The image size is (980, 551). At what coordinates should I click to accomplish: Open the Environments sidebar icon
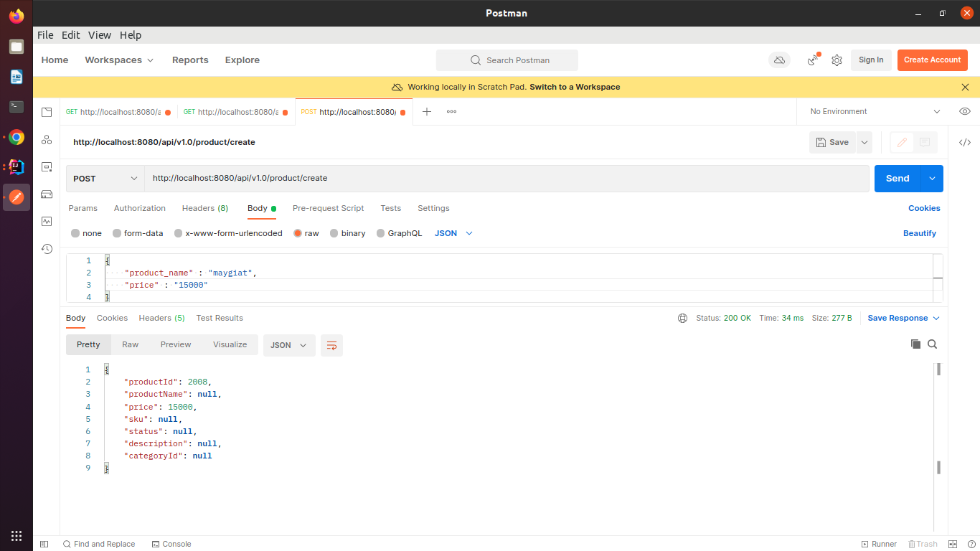point(47,166)
